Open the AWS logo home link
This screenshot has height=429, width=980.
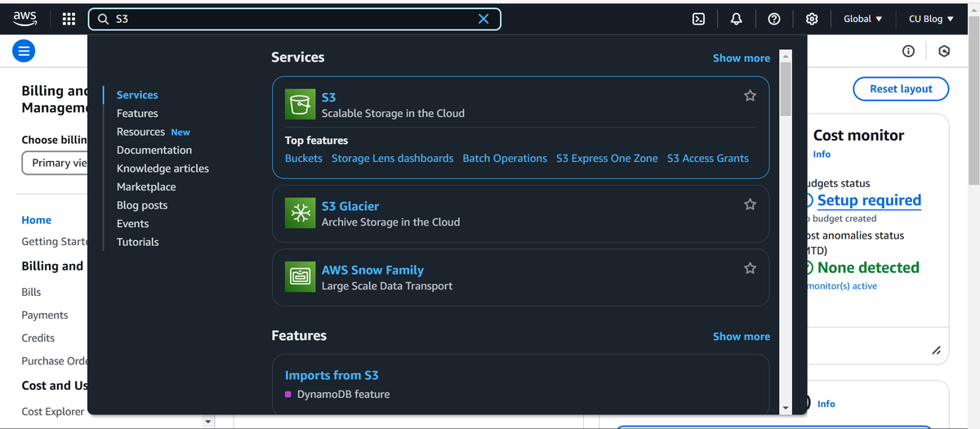click(24, 19)
